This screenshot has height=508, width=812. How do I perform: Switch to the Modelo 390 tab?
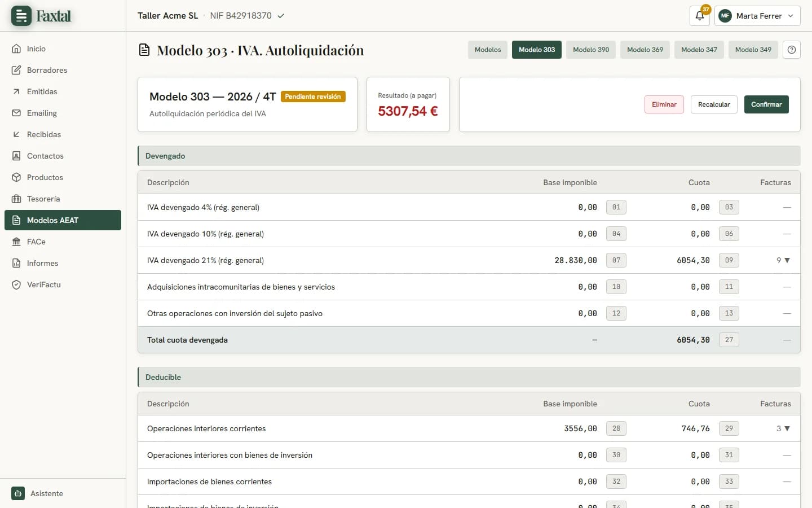coord(591,50)
